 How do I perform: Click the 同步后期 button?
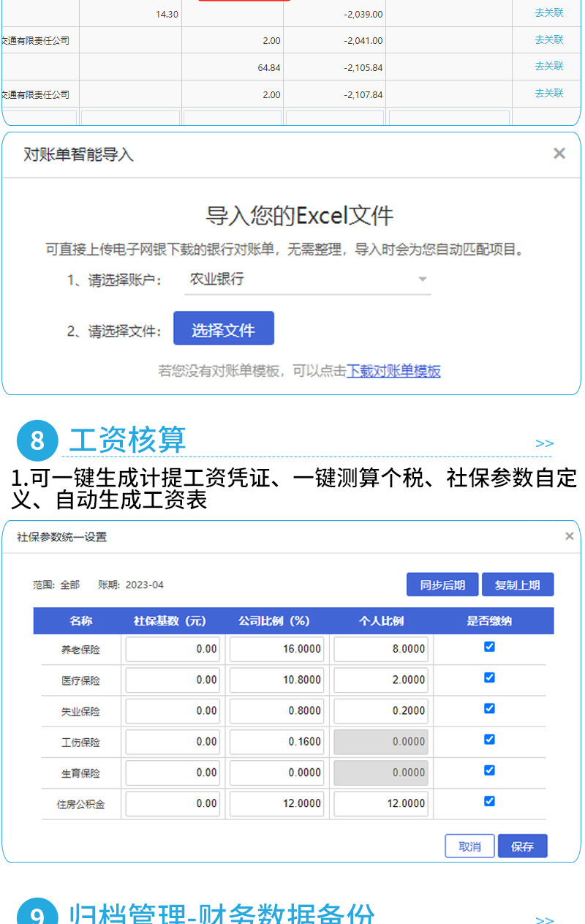tap(442, 585)
